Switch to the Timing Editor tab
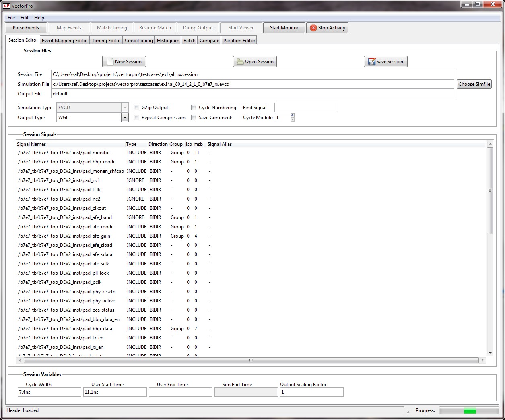 click(106, 40)
